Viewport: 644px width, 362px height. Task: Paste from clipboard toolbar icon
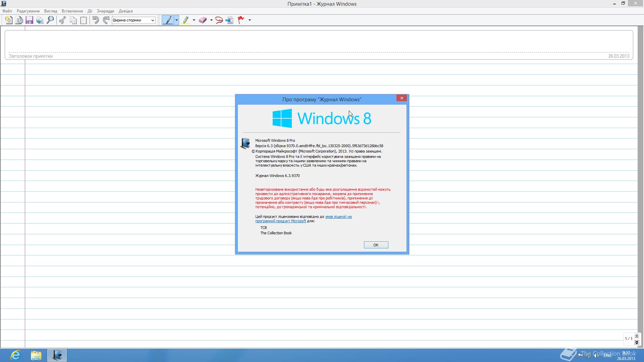tap(84, 20)
